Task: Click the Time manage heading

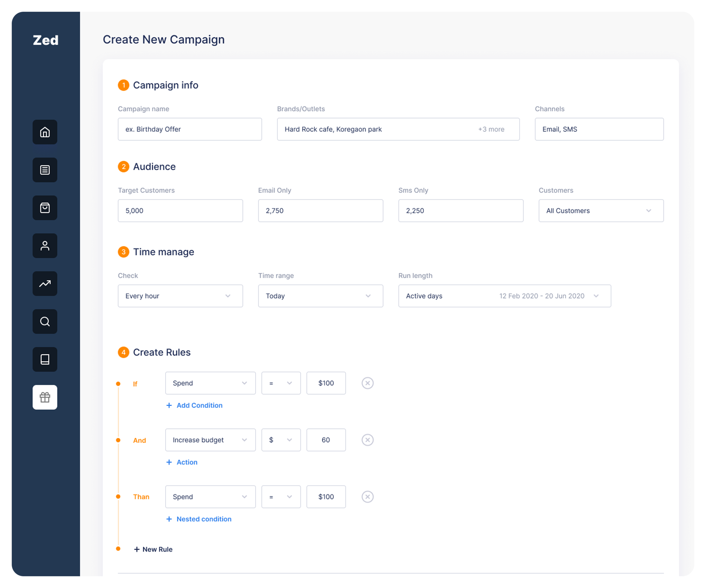Action: (164, 252)
